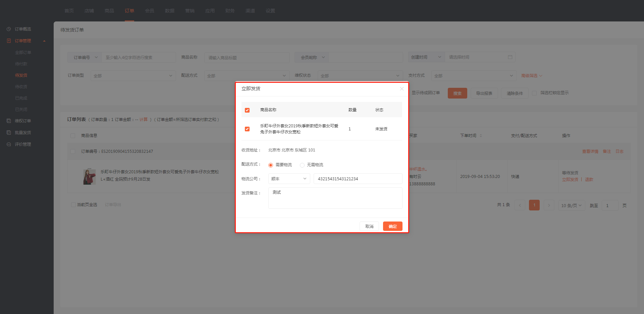Select 待收货 in the sidebar

point(21,87)
